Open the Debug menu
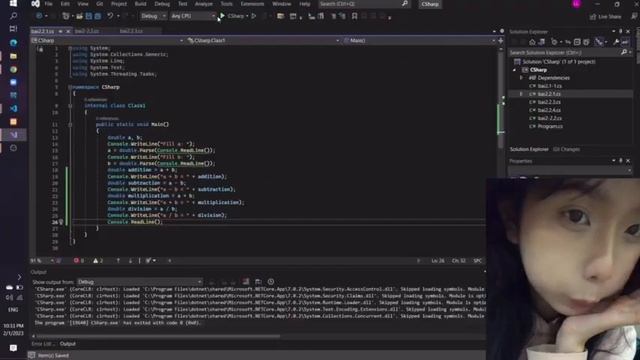Screen dimensions: 640x360 point(162,4)
